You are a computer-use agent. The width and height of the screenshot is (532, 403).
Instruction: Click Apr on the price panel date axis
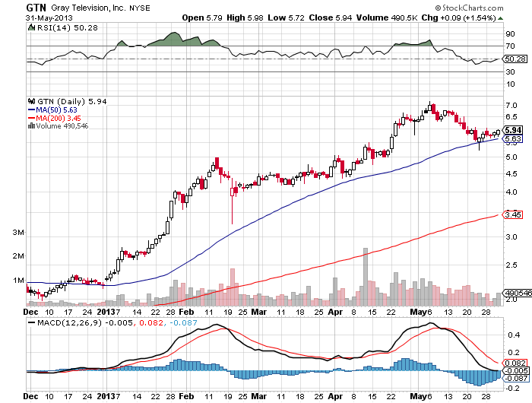(x=335, y=312)
